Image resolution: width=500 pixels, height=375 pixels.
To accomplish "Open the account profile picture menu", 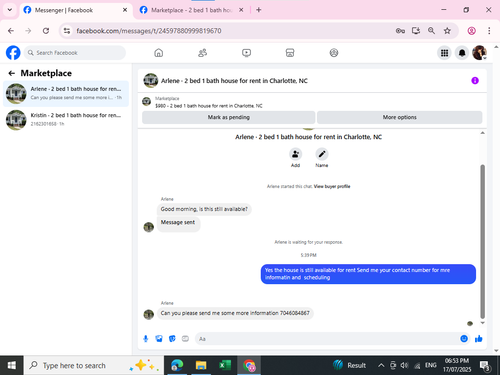I will 479,53.
